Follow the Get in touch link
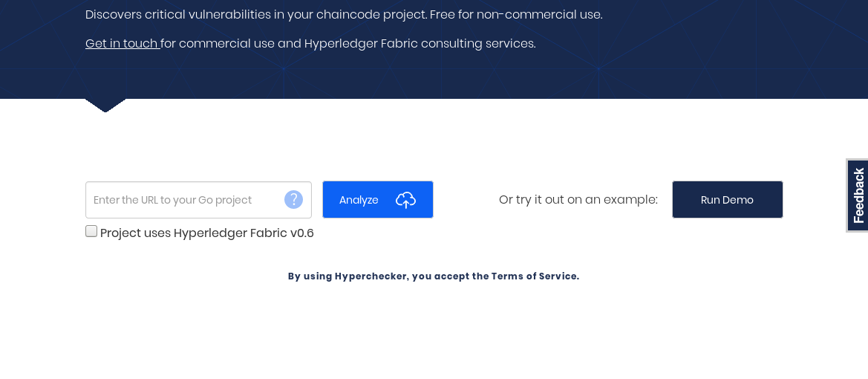Image resolution: width=868 pixels, height=379 pixels. click(122, 44)
